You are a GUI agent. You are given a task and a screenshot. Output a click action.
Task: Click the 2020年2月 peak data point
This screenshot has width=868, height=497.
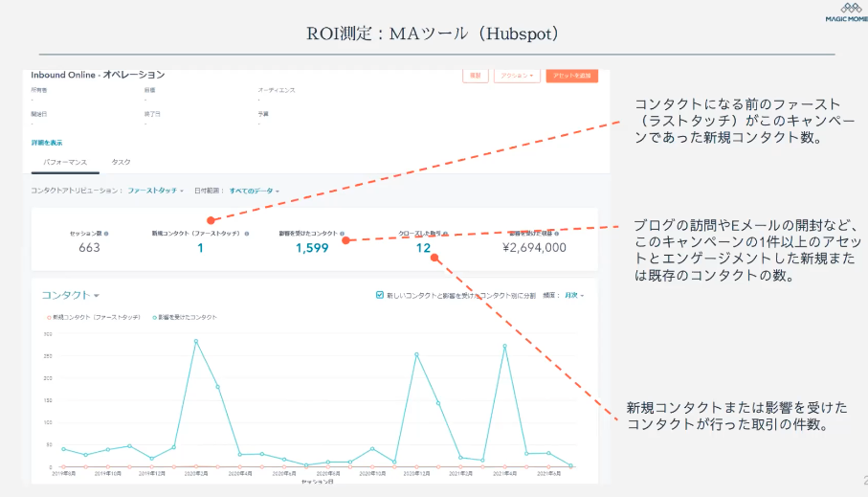pyautogui.click(x=196, y=341)
